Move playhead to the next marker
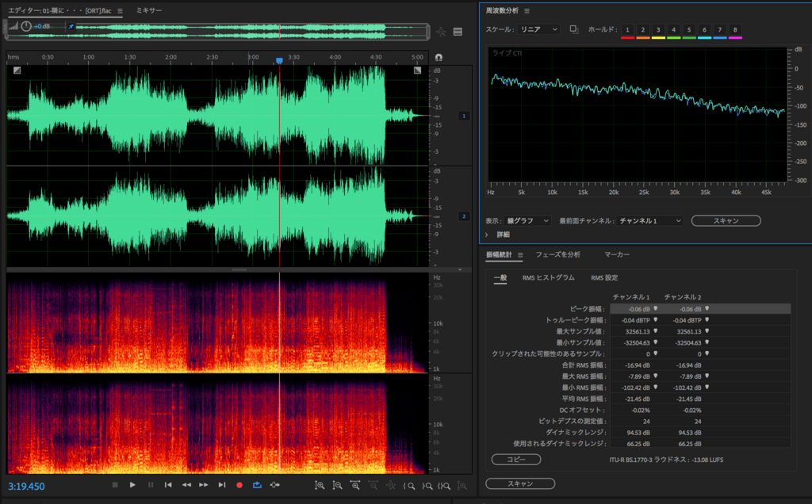 (x=222, y=485)
